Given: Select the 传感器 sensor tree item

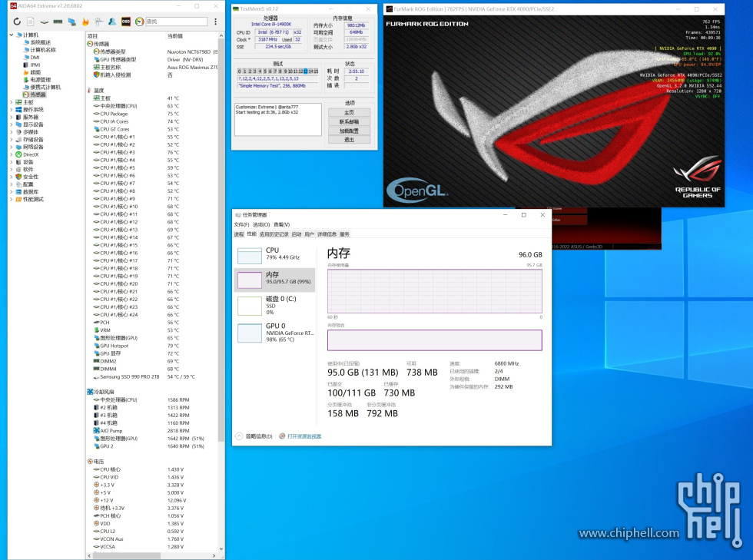Looking at the screenshot, I should 38,94.
